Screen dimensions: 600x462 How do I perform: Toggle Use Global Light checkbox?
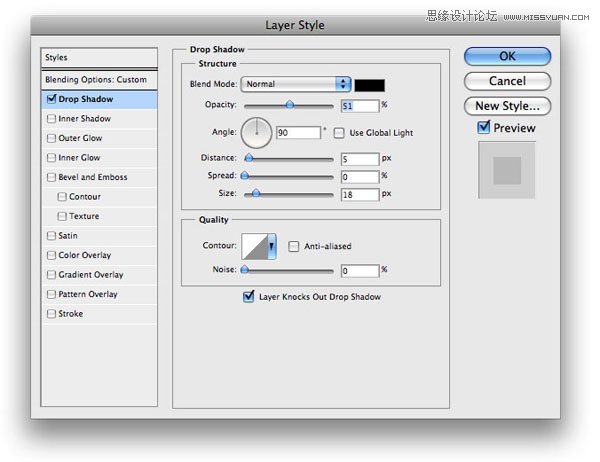[x=339, y=133]
